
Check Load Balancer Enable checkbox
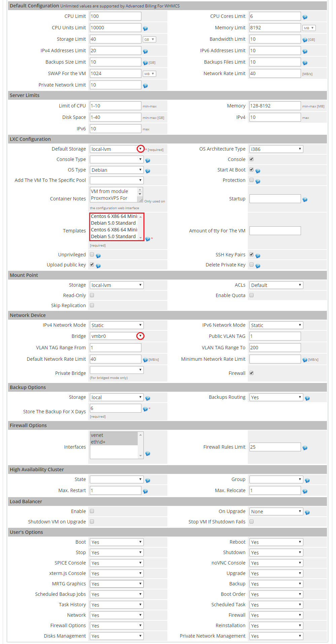point(92,511)
